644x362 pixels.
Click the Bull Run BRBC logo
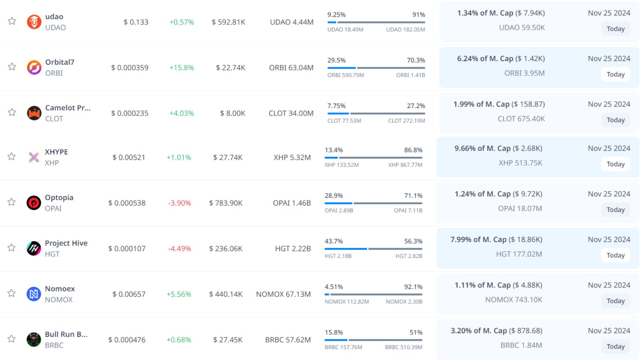click(x=34, y=340)
